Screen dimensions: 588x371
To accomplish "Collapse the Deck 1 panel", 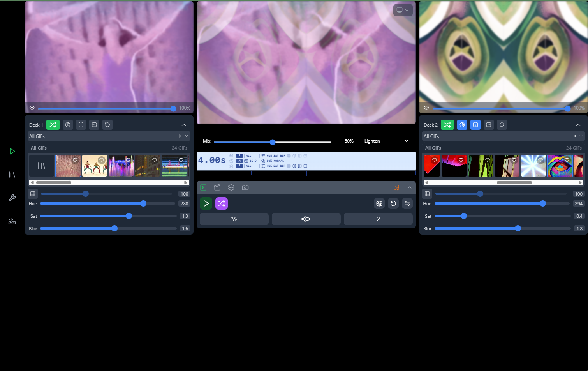I will point(184,125).
